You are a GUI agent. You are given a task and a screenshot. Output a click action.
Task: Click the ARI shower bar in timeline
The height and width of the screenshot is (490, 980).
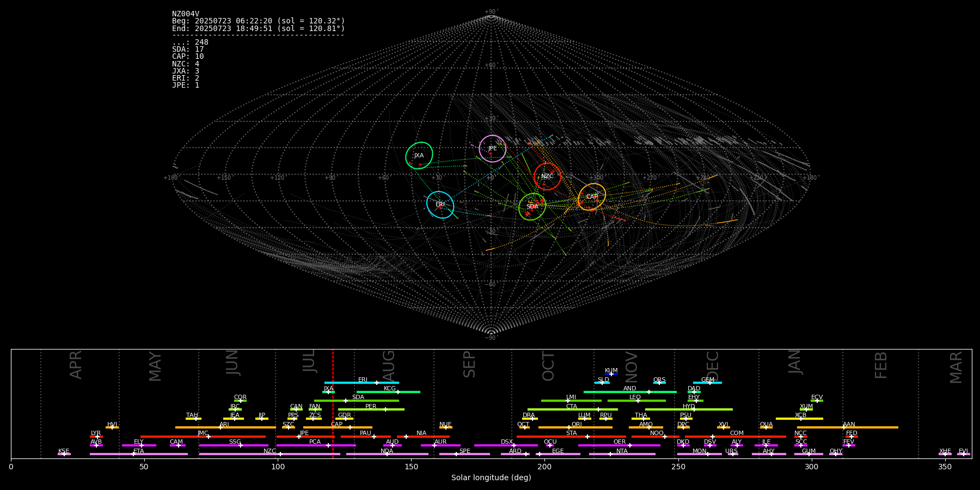tap(225, 427)
